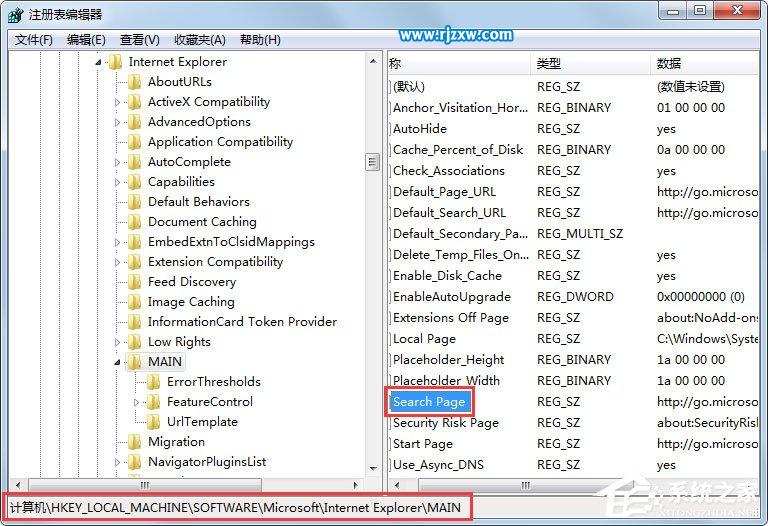The image size is (768, 526).
Task: Sort by the name column header 称
Action: click(459, 63)
